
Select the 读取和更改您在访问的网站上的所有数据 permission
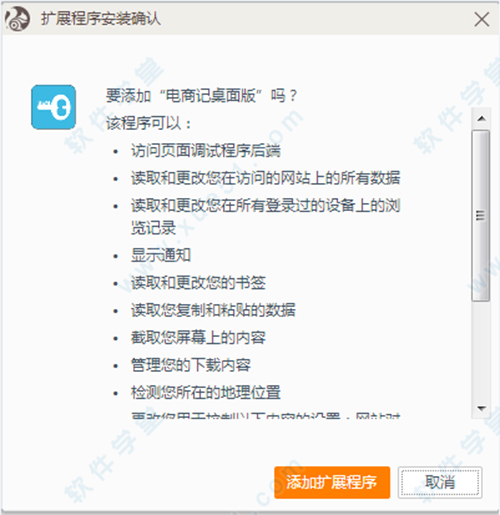point(265,178)
